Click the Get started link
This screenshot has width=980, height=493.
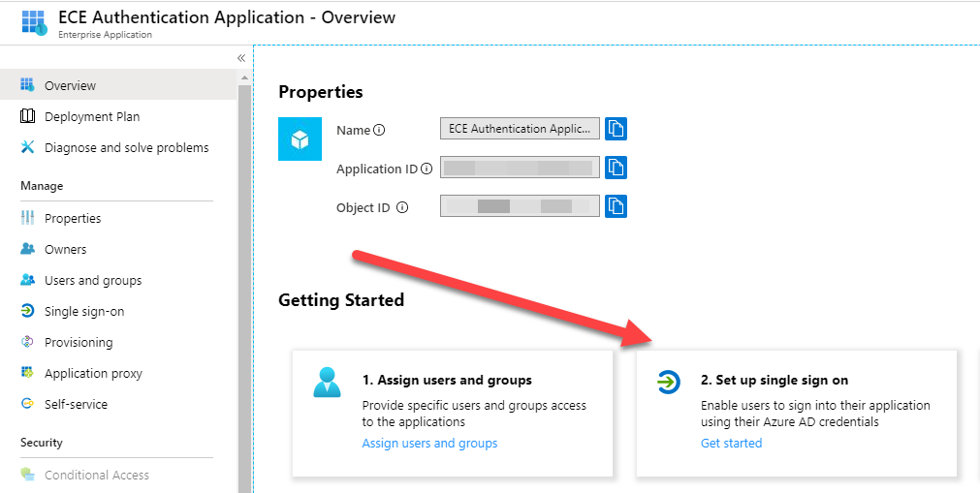click(x=731, y=443)
